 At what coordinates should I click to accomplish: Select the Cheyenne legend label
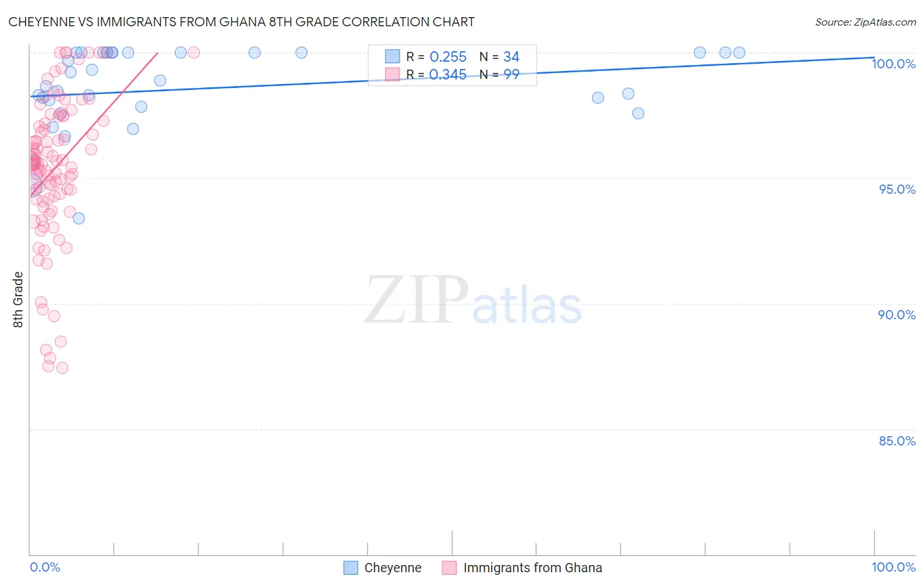coord(393,568)
